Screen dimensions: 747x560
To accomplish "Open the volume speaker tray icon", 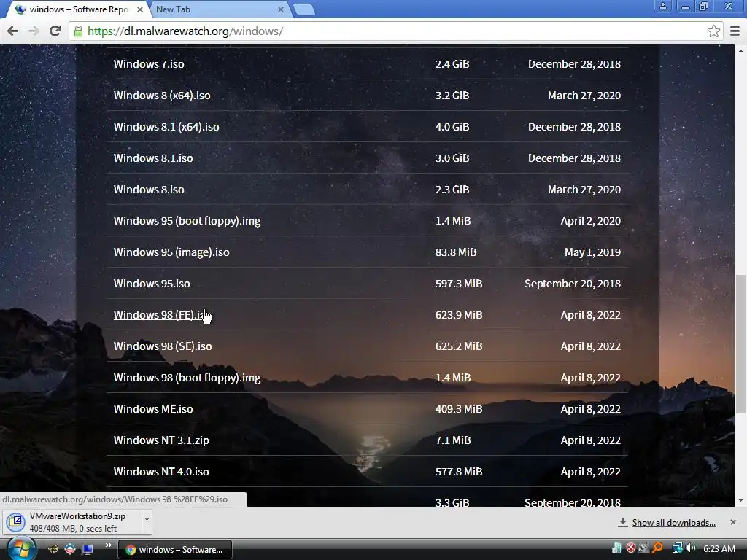I will (691, 548).
